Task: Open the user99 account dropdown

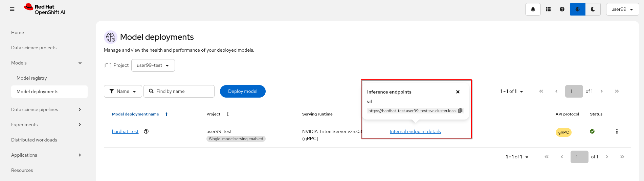Action: [622, 9]
